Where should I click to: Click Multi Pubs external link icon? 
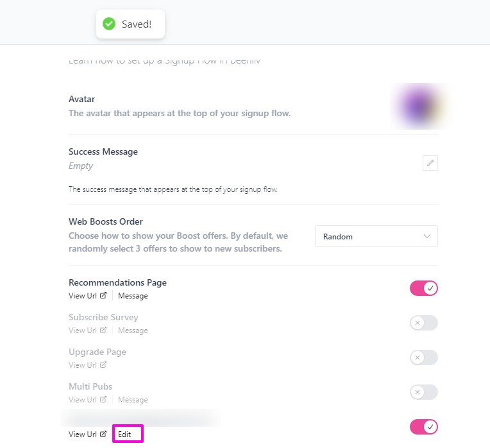103,400
